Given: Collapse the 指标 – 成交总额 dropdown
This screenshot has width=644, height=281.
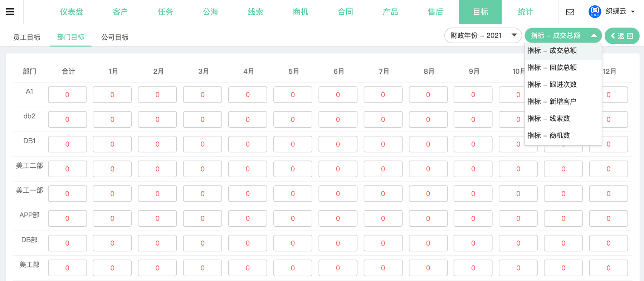Looking at the screenshot, I should click(563, 35).
